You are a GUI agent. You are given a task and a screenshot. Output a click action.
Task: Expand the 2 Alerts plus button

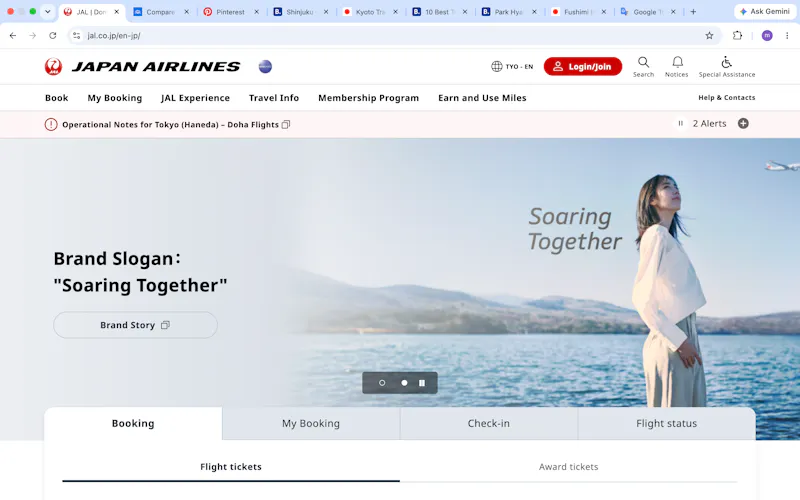click(x=743, y=123)
